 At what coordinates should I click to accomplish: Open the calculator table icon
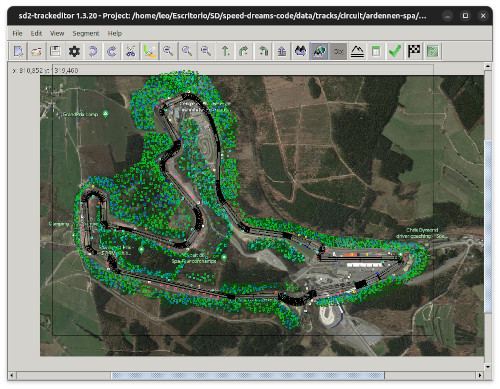tap(376, 51)
